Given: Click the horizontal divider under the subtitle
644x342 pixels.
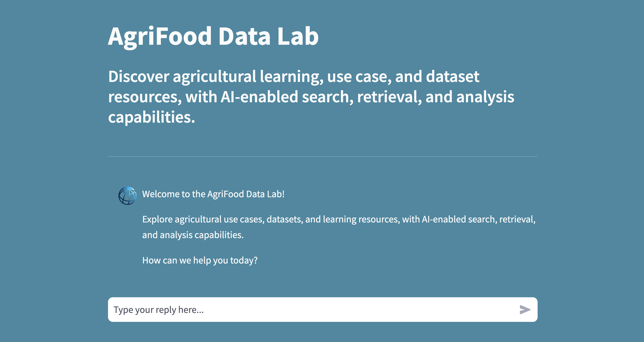Looking at the screenshot, I should point(322,156).
